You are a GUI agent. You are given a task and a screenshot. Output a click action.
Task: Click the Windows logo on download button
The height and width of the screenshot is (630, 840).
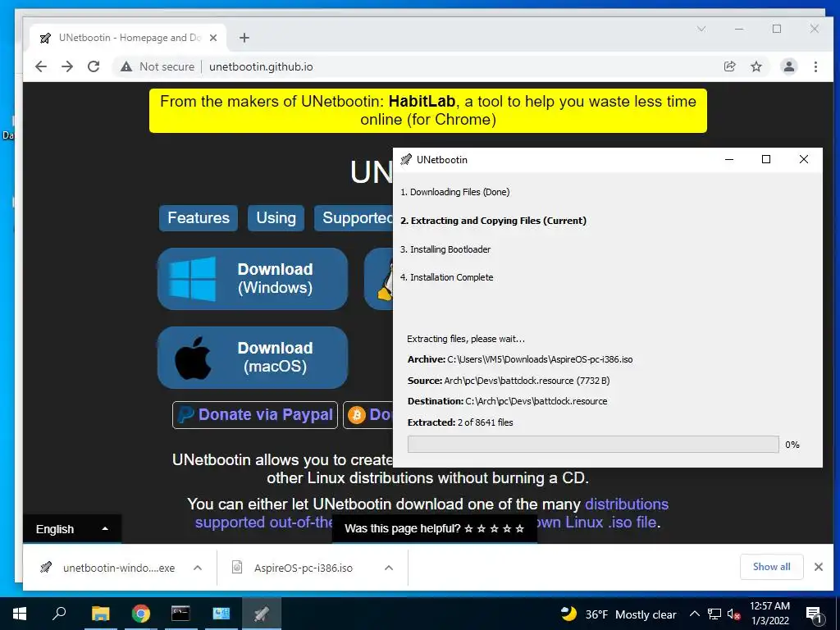pyautogui.click(x=192, y=279)
